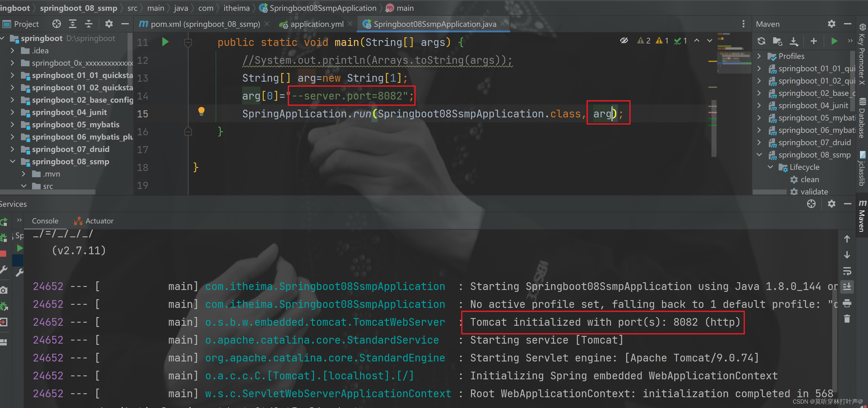
Task: Collapse Lifecycle node in Maven panel
Action: (770, 167)
